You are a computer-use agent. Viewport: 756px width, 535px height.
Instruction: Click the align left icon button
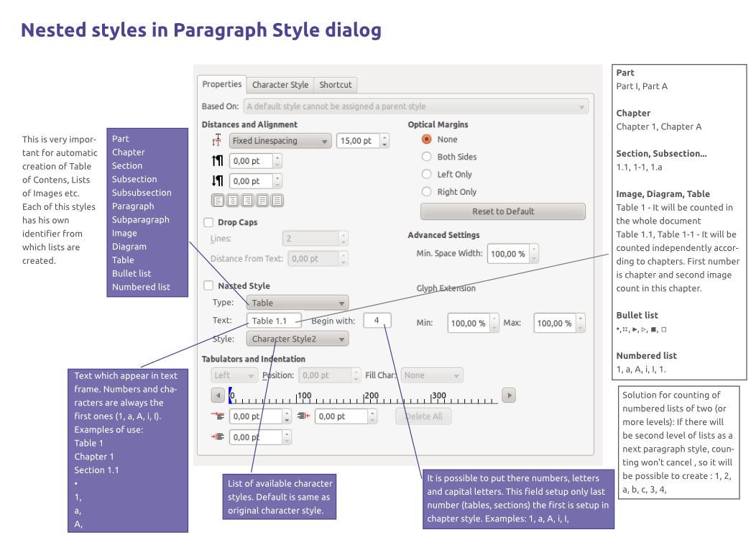click(x=218, y=201)
